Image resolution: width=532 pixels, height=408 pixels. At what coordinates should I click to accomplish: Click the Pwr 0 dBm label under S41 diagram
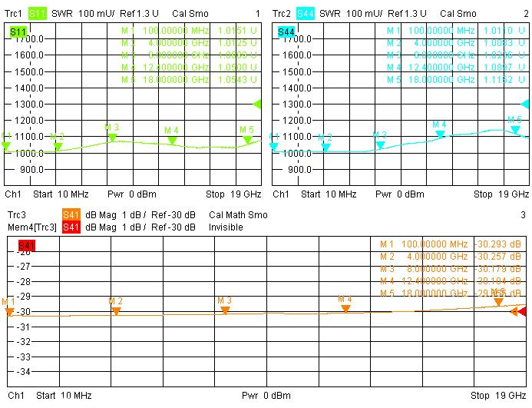tap(266, 396)
